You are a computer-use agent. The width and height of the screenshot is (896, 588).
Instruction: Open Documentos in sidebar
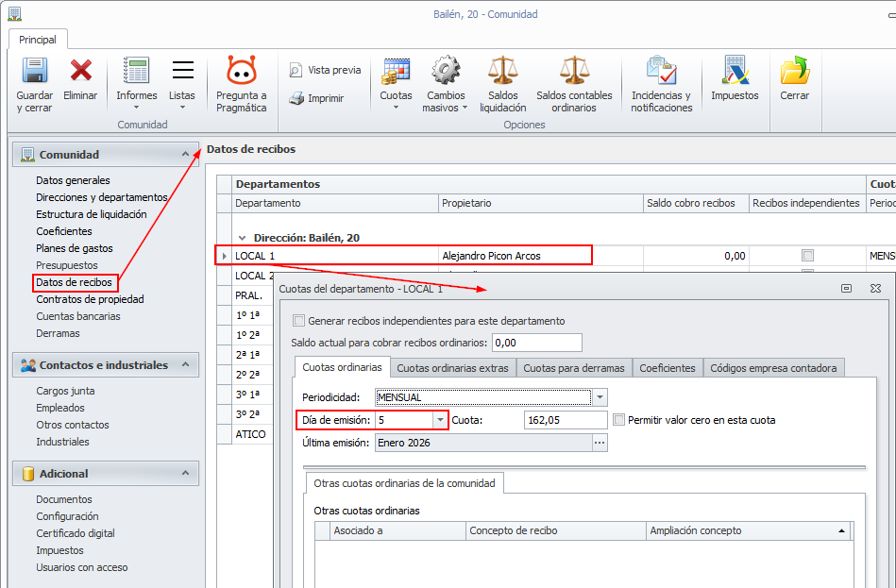tap(64, 499)
